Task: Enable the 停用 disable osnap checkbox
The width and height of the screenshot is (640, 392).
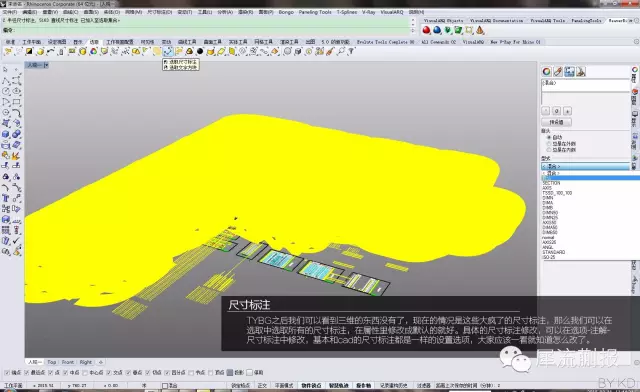Action: pos(249,372)
